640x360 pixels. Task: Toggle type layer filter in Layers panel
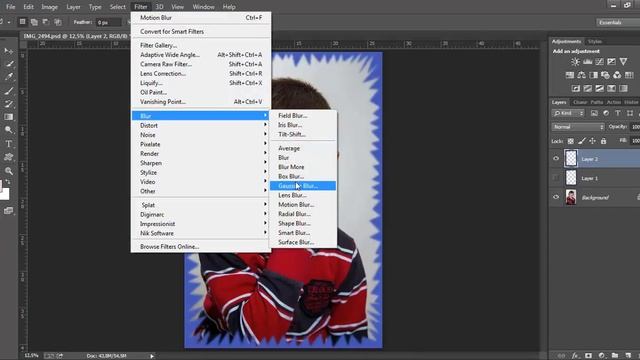click(618, 113)
